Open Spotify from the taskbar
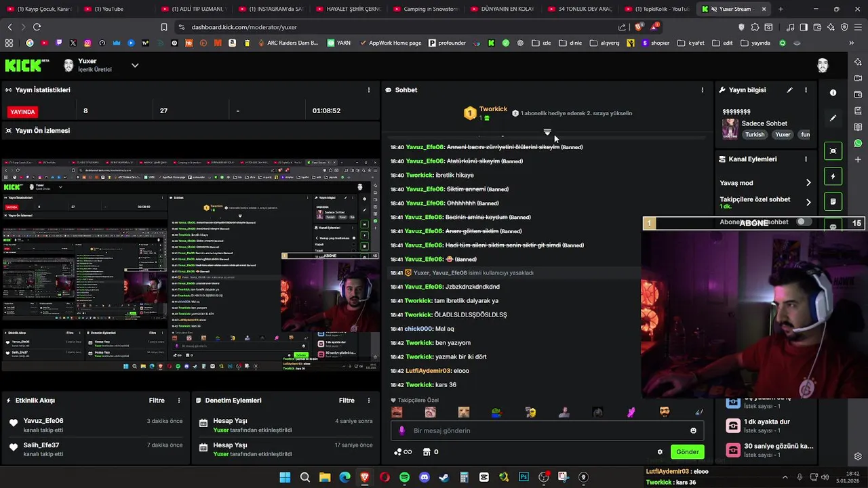This screenshot has width=868, height=488. (x=404, y=477)
